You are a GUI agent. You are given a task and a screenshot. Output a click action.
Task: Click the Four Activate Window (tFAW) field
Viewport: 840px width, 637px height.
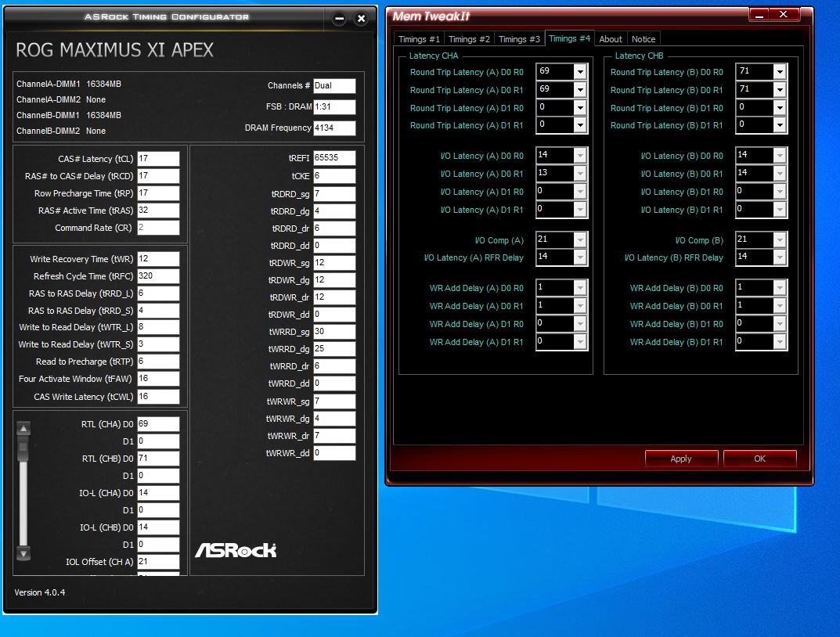coord(158,379)
